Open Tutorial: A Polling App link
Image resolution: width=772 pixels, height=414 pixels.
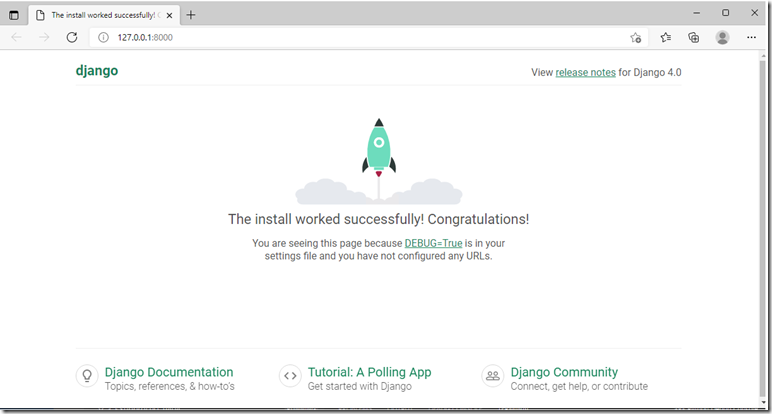pyautogui.click(x=369, y=372)
